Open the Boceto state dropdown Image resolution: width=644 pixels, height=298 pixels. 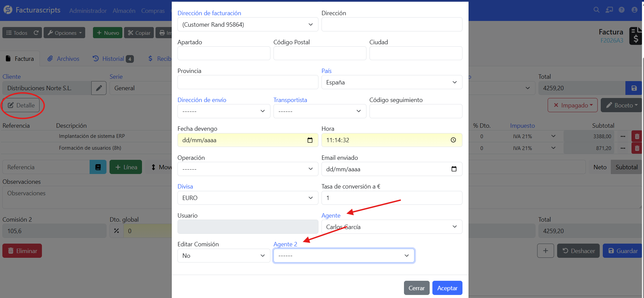pyautogui.click(x=621, y=105)
